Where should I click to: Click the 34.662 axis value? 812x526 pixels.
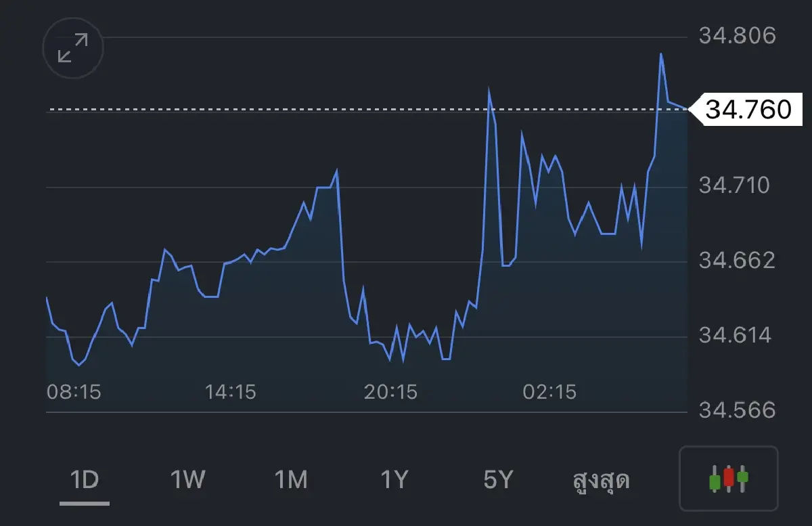click(737, 260)
